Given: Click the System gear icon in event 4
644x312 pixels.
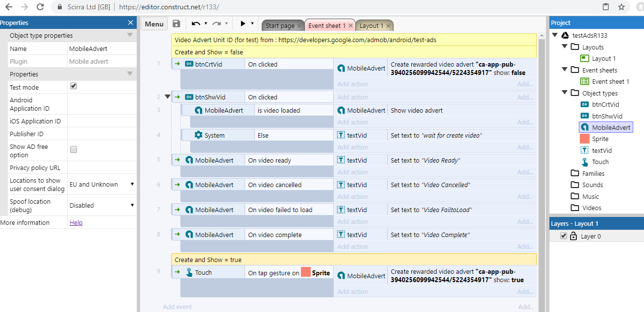Looking at the screenshot, I should pyautogui.click(x=198, y=135).
